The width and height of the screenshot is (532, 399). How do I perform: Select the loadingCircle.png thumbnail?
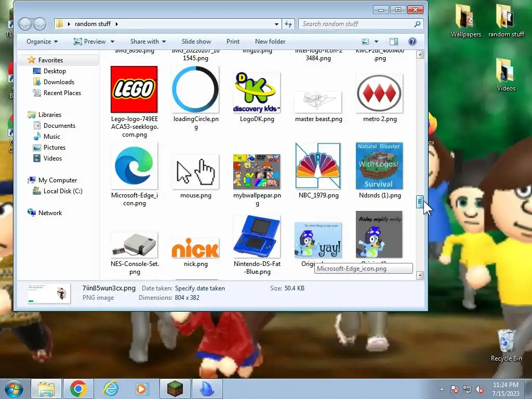pyautogui.click(x=195, y=89)
